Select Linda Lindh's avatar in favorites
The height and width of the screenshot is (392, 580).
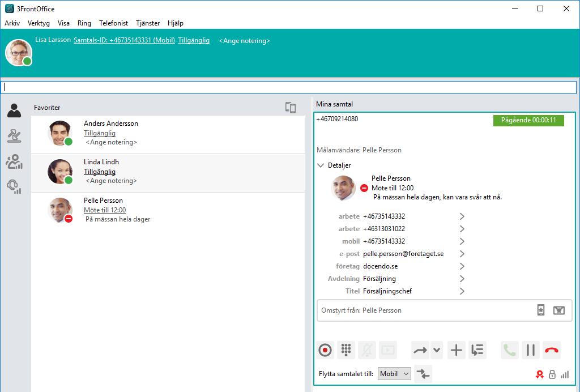[60, 171]
